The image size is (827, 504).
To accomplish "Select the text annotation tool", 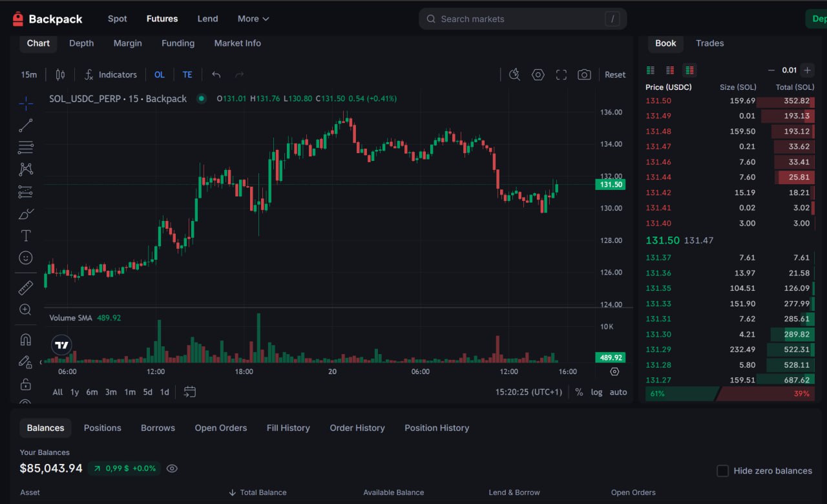I will (x=26, y=235).
